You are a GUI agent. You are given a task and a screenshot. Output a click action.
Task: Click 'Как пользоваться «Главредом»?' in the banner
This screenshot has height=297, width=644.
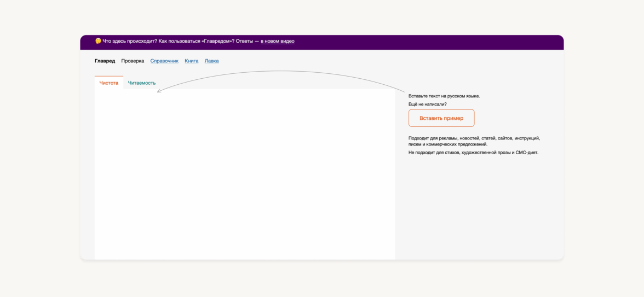tap(196, 42)
